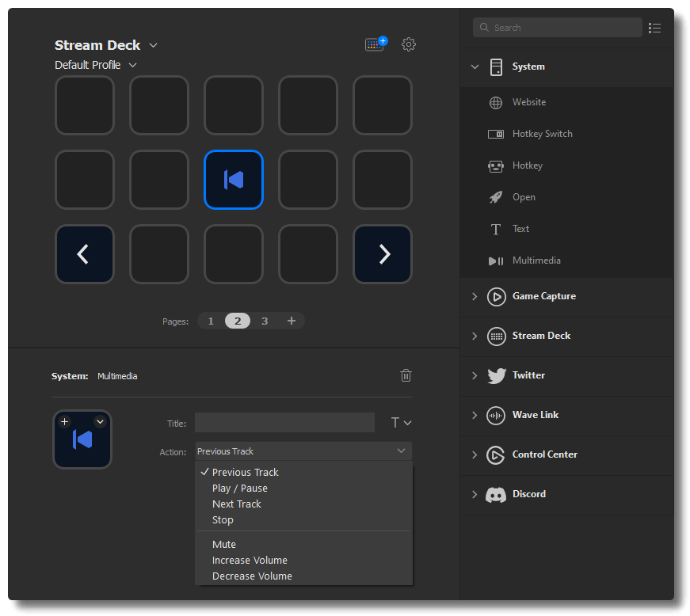The height and width of the screenshot is (616, 690).
Task: Click the Search actions field
Action: [x=558, y=28]
